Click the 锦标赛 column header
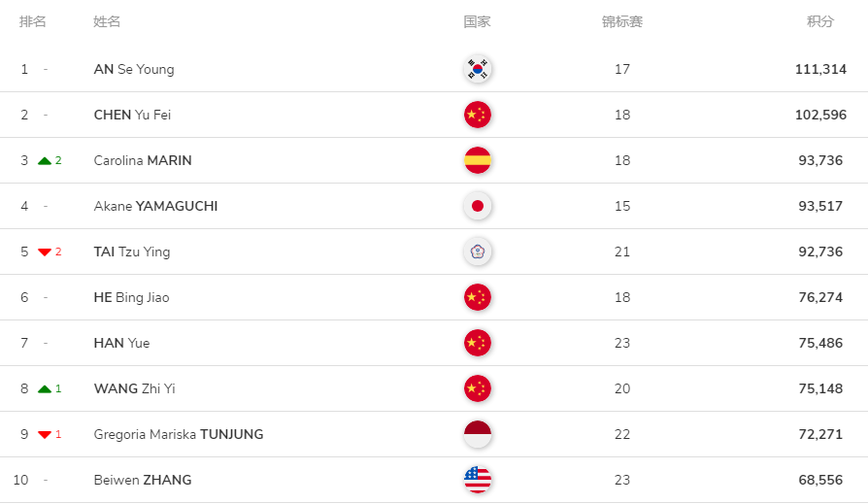The height and width of the screenshot is (504, 868). pos(622,21)
